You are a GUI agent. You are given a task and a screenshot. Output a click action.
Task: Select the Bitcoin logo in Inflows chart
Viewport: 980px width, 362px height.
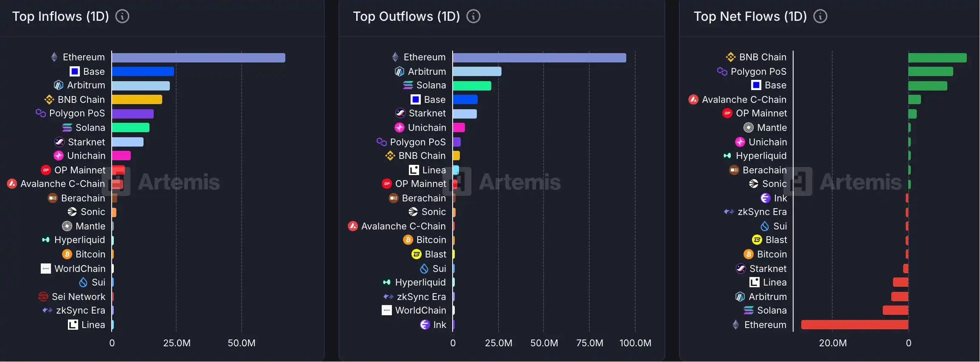click(x=67, y=254)
